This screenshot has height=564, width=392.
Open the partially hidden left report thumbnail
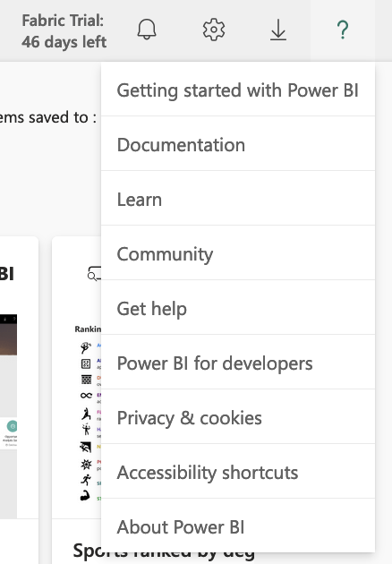[8, 415]
